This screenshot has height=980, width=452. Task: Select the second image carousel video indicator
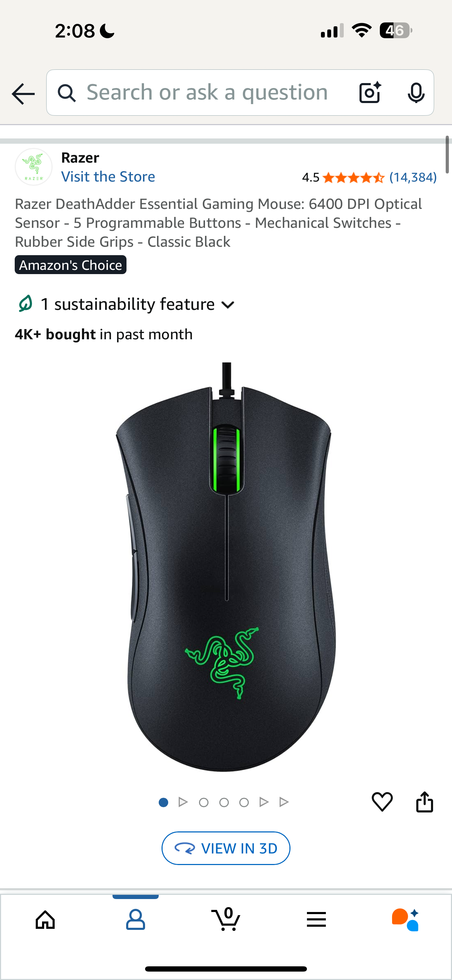click(183, 802)
